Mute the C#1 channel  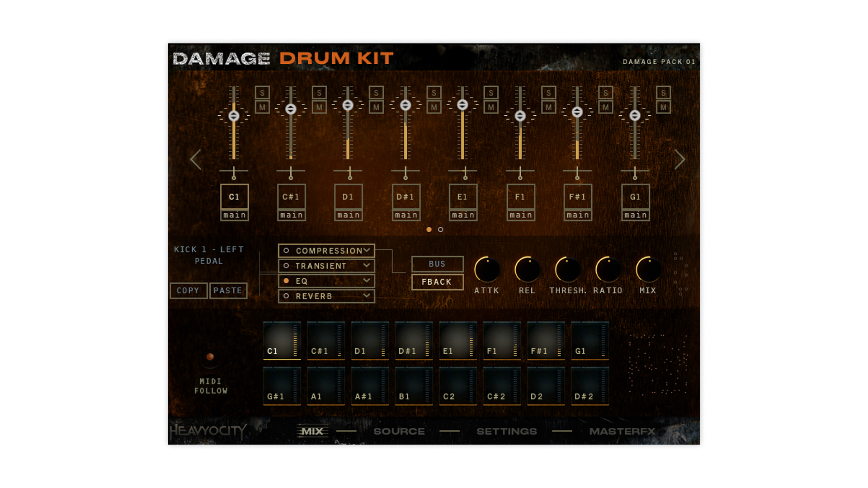pyautogui.click(x=319, y=108)
